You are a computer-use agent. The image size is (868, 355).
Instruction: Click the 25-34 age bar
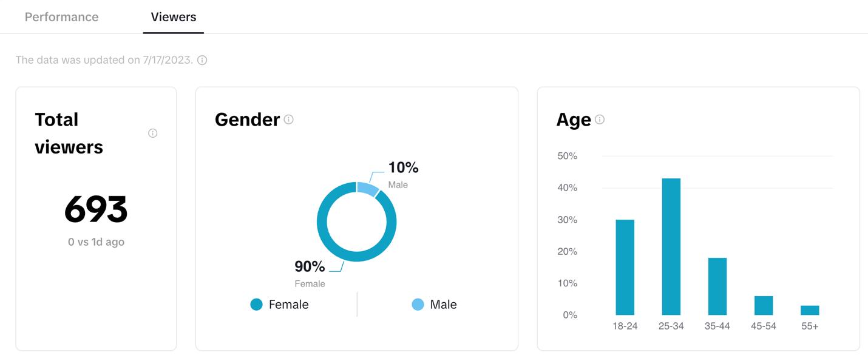[671, 246]
